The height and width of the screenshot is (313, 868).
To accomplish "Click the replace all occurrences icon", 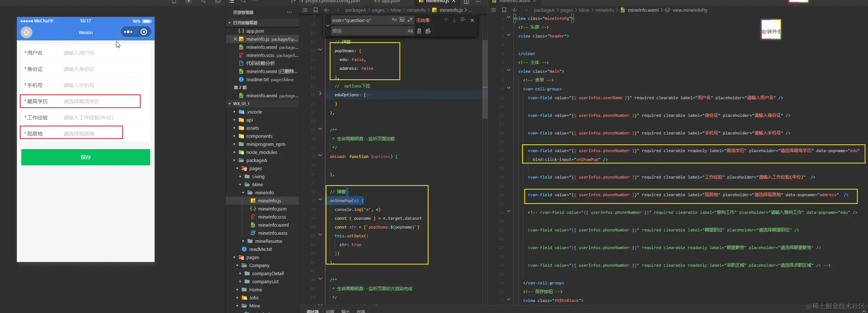I will pos(428,31).
